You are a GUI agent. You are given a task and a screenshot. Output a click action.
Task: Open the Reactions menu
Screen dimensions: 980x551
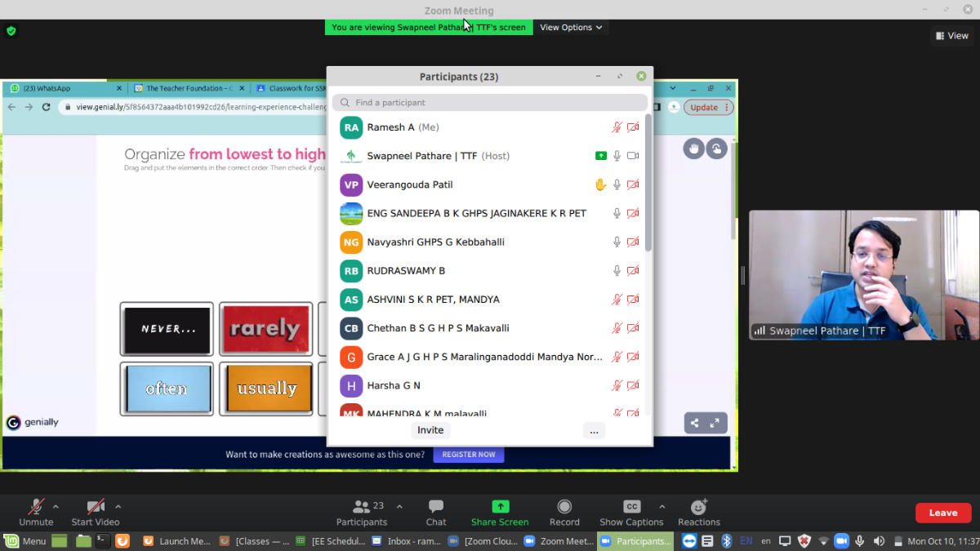point(698,508)
